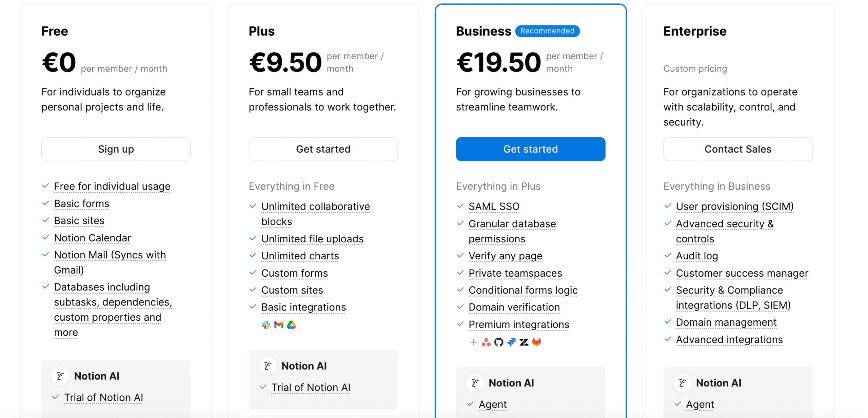Screen dimensions: 868x418
Task: Click the Unlimited charts feature link
Action: click(300, 256)
